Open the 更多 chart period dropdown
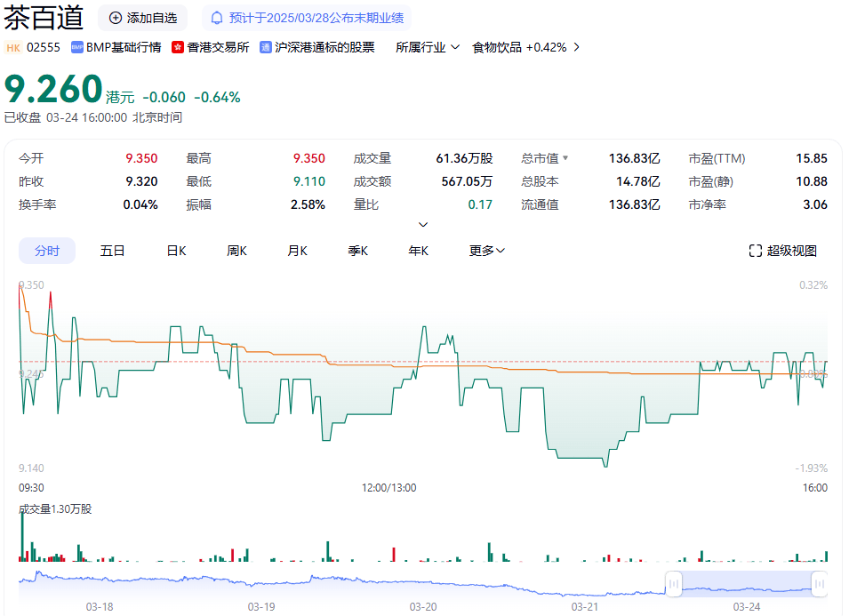This screenshot has height=616, width=849. pyautogui.click(x=487, y=251)
